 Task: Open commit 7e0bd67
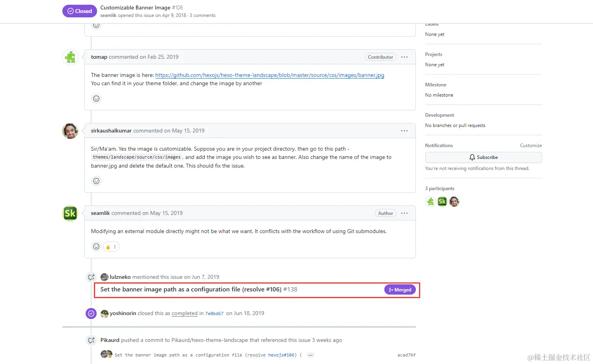point(214,314)
